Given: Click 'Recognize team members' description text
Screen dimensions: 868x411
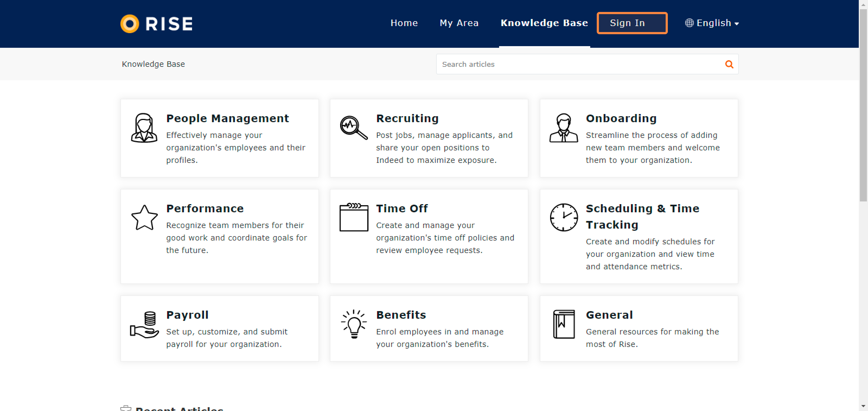Looking at the screenshot, I should (236, 238).
